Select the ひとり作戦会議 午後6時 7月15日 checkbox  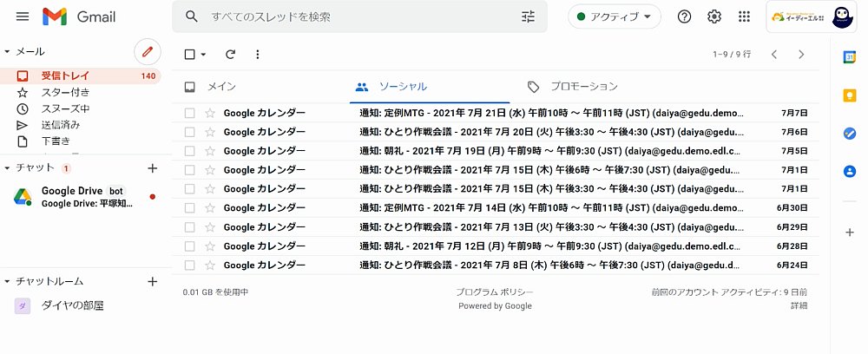(x=190, y=170)
